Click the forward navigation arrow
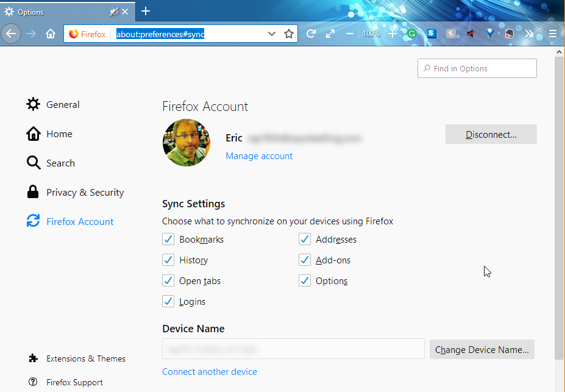The image size is (565, 392). point(31,34)
